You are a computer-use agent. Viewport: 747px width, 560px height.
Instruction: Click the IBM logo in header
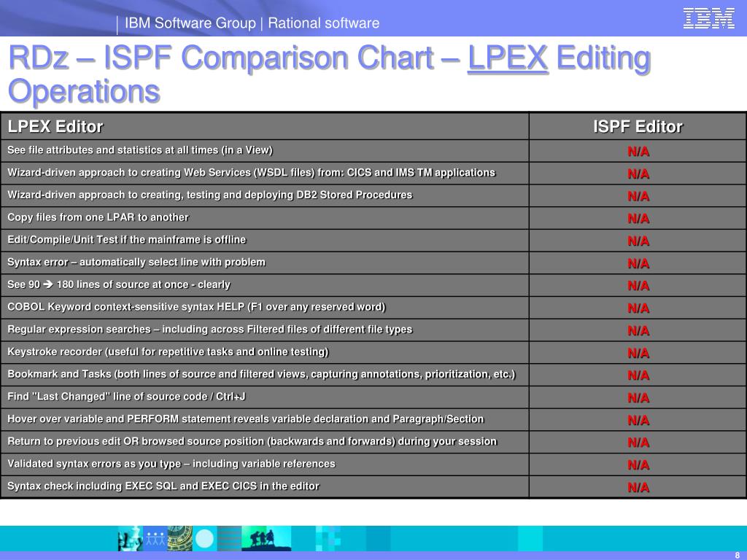coord(708,18)
